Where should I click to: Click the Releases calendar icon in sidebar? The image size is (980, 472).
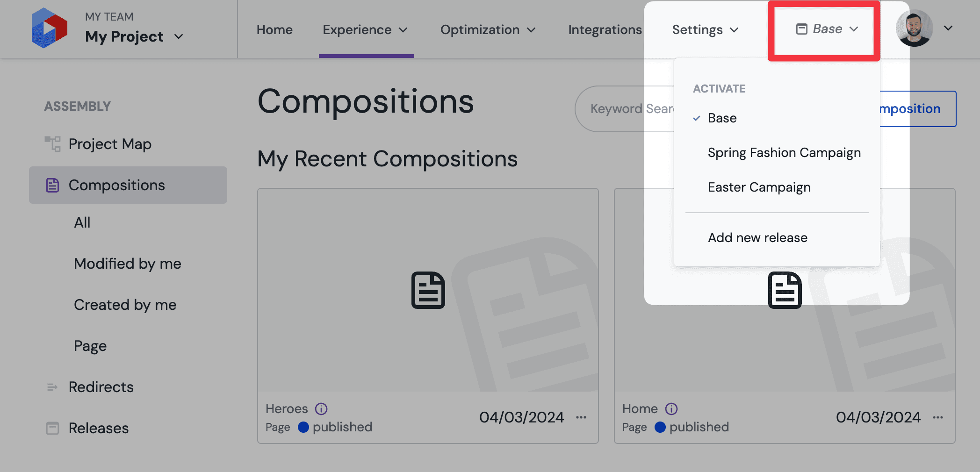pos(52,428)
